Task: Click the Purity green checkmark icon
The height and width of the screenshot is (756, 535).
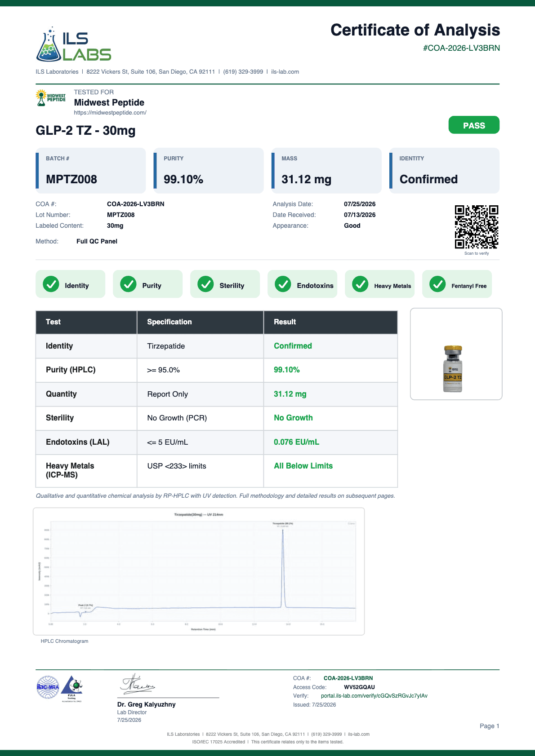Action: [x=128, y=284]
